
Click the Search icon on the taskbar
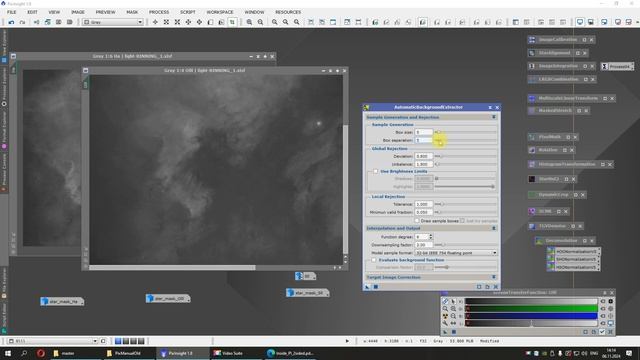click(24, 353)
